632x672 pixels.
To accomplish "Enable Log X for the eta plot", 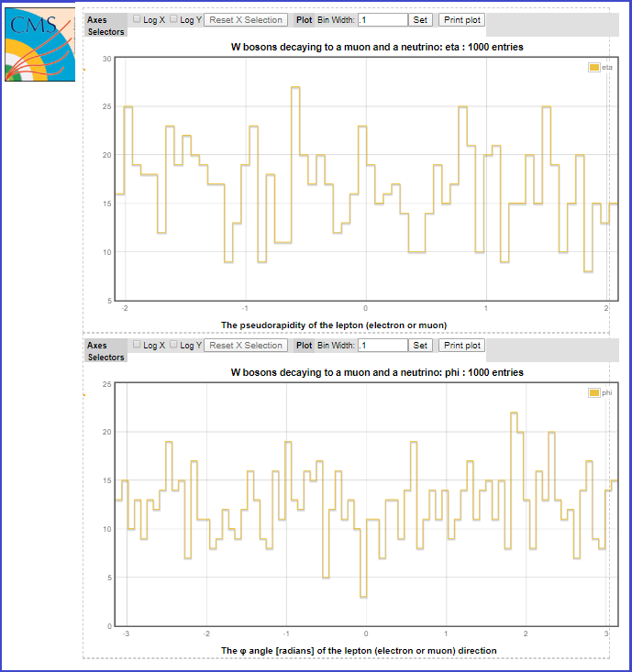I will [x=137, y=19].
